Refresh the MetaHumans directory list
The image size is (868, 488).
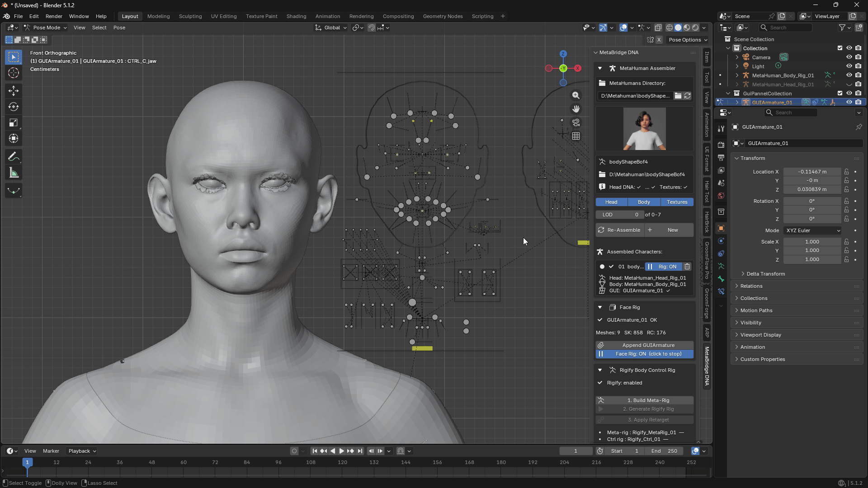(x=687, y=96)
